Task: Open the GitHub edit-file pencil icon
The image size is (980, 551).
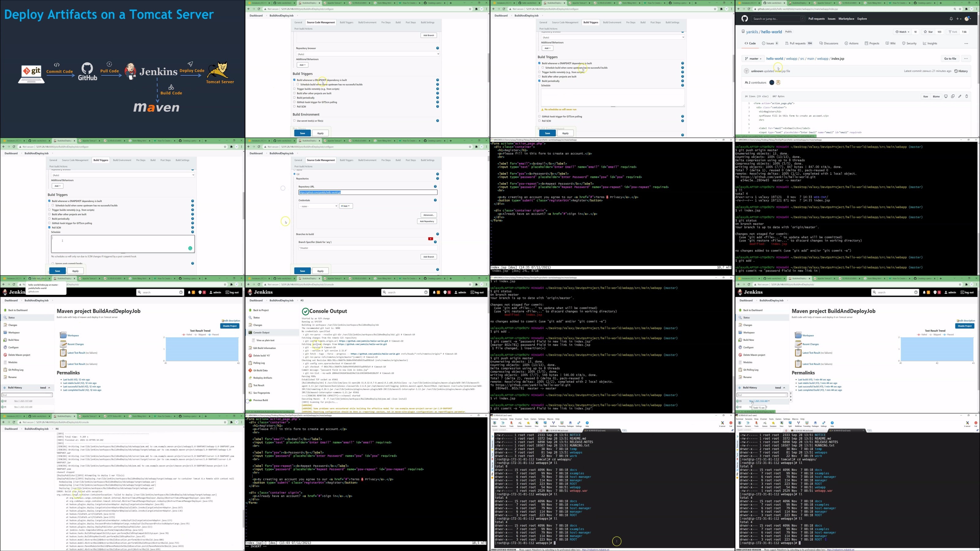Action: tap(960, 96)
